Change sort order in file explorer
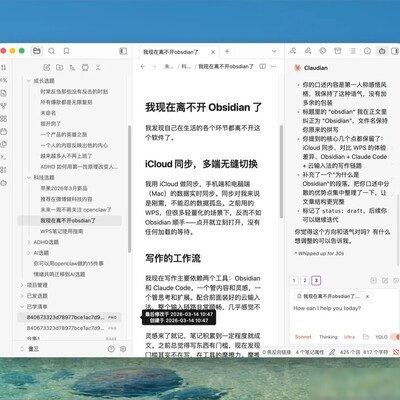Image resolution: width=400 pixels, height=400 pixels. point(72,67)
